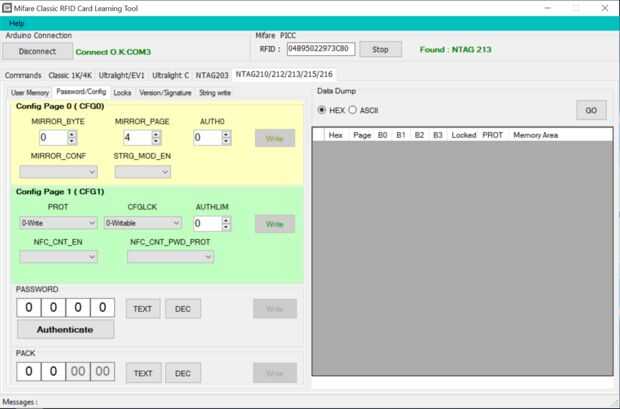This screenshot has height=409, width=620.
Task: Click Write button for Config Page 1
Action: point(275,224)
